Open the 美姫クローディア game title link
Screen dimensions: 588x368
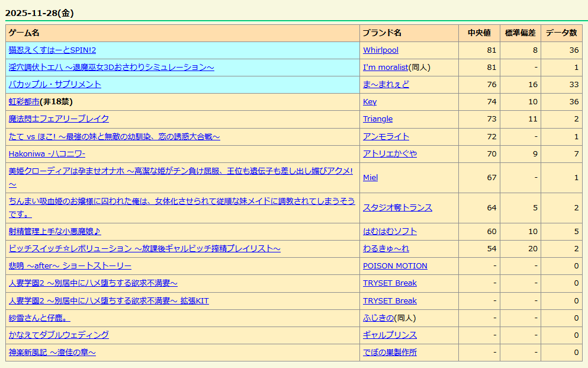pos(181,171)
